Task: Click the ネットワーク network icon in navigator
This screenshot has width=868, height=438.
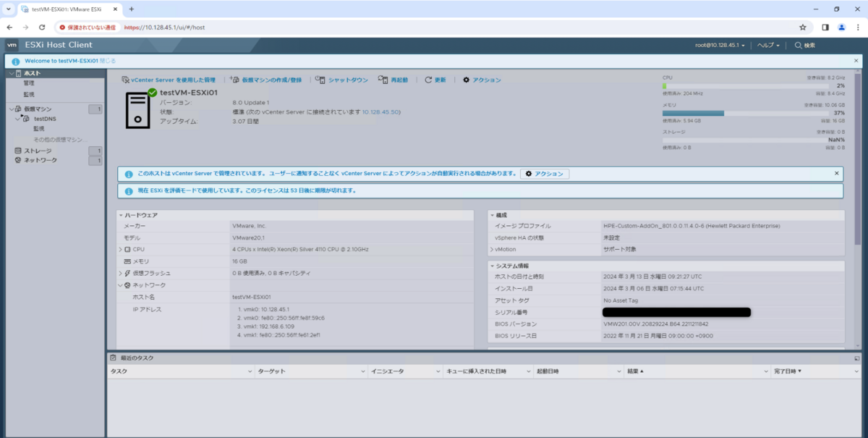Action: point(18,160)
